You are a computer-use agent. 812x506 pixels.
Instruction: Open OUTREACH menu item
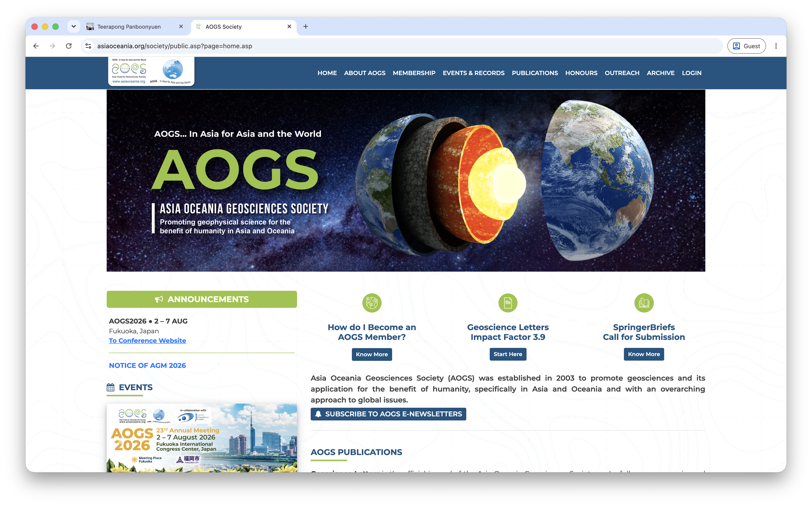point(622,73)
